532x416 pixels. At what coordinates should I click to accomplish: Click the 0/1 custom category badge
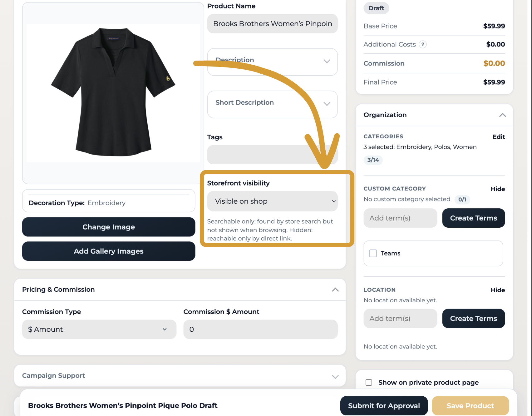coord(462,199)
